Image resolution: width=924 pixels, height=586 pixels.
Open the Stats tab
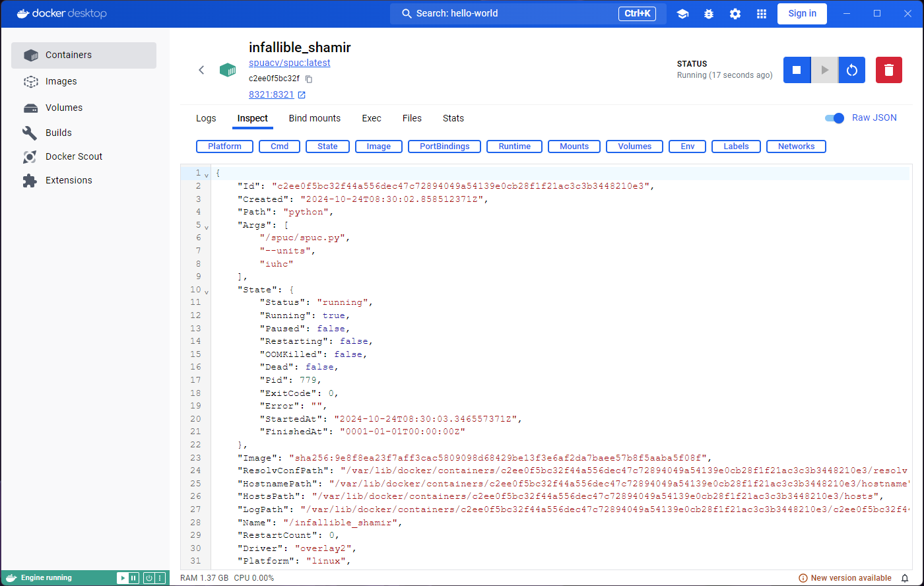pyautogui.click(x=453, y=119)
